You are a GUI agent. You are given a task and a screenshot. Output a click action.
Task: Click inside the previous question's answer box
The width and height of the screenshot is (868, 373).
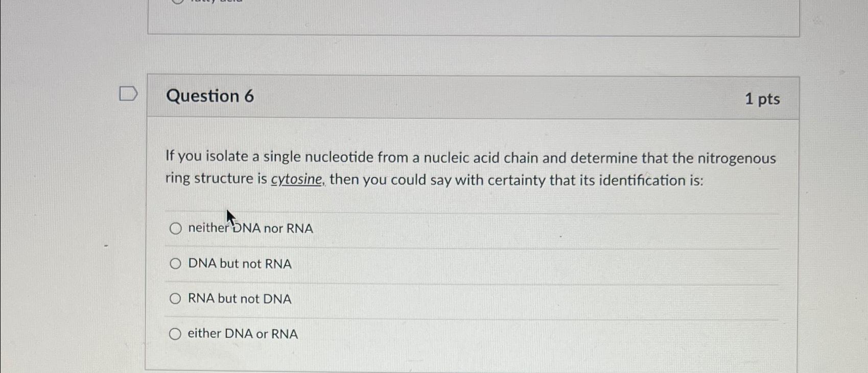point(460,18)
